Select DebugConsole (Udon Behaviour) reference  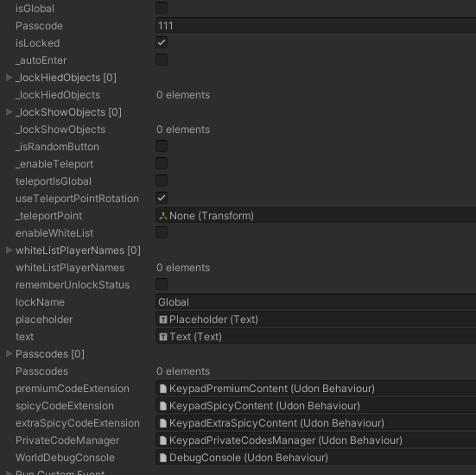click(315, 458)
